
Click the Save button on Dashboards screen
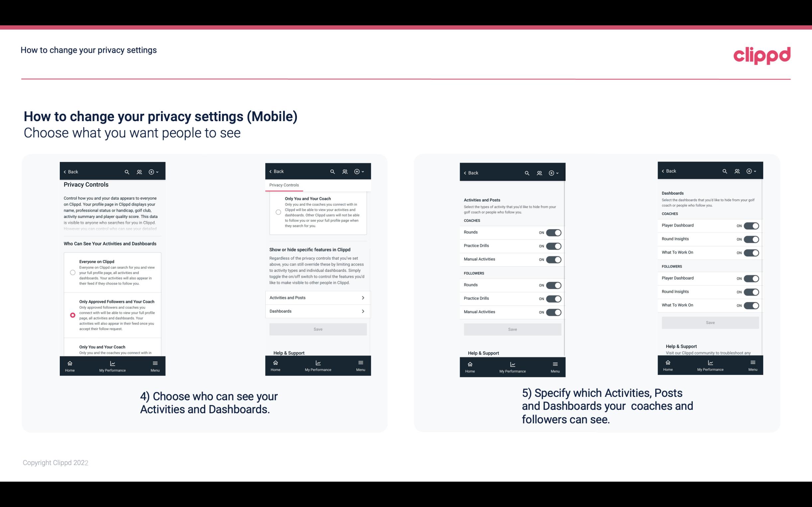tap(710, 323)
